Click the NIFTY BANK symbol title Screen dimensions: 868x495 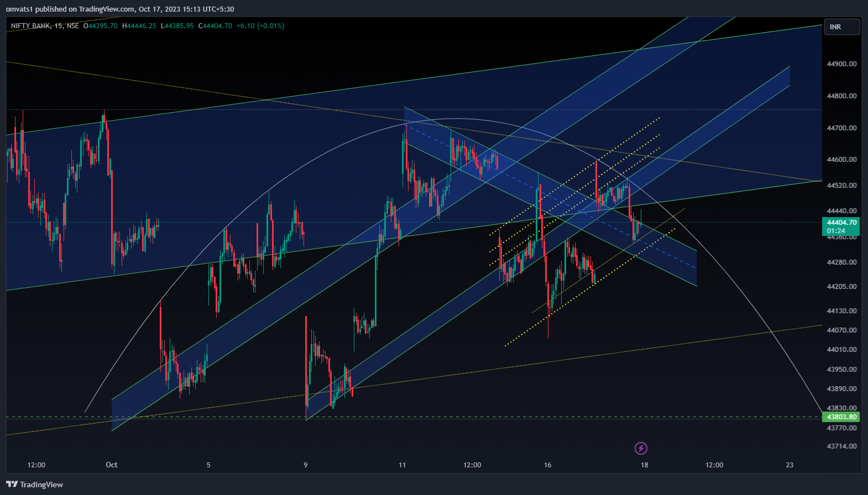30,26
